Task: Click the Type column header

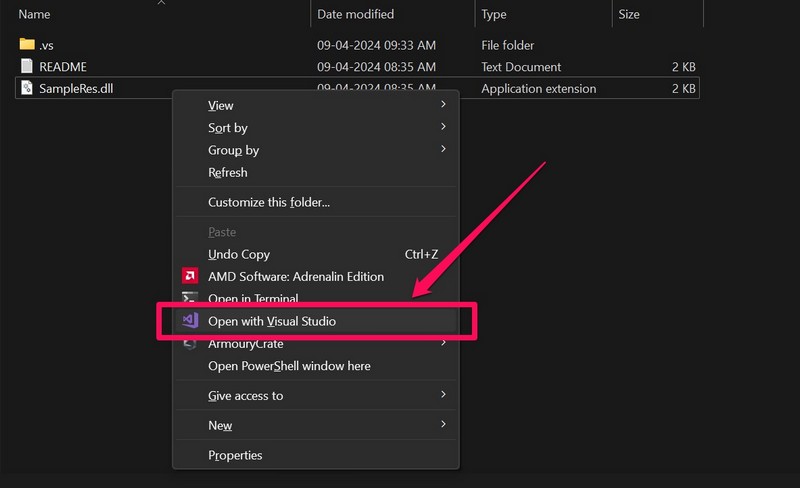Action: [x=494, y=14]
